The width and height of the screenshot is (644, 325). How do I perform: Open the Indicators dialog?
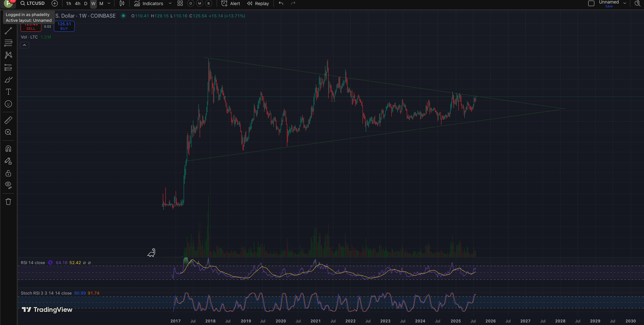[x=149, y=4]
